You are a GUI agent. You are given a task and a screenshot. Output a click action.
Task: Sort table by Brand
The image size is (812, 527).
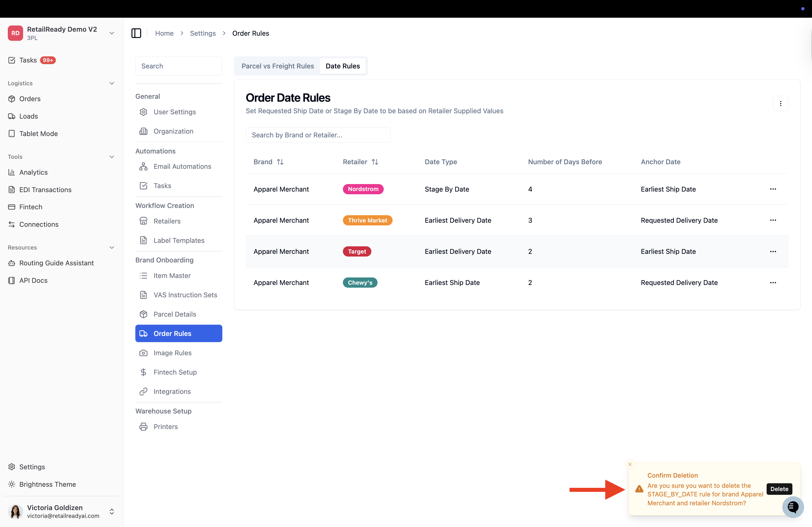(x=269, y=162)
